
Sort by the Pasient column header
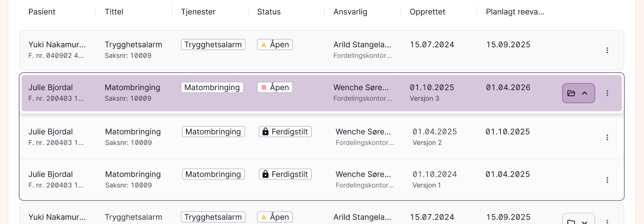42,12
